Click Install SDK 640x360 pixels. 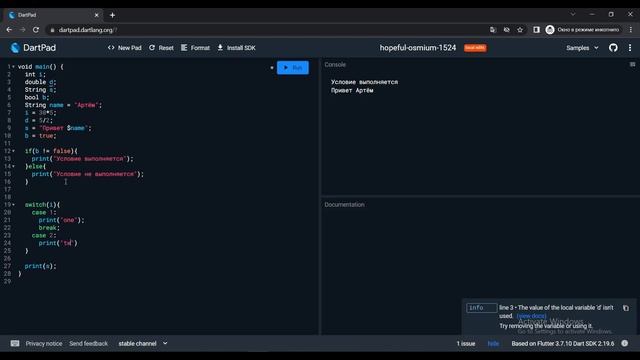point(236,48)
